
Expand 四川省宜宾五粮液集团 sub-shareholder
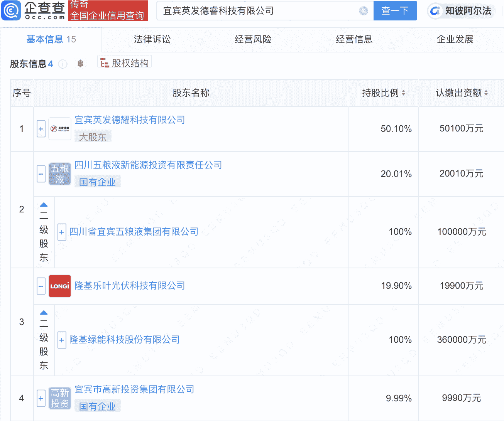tap(62, 232)
